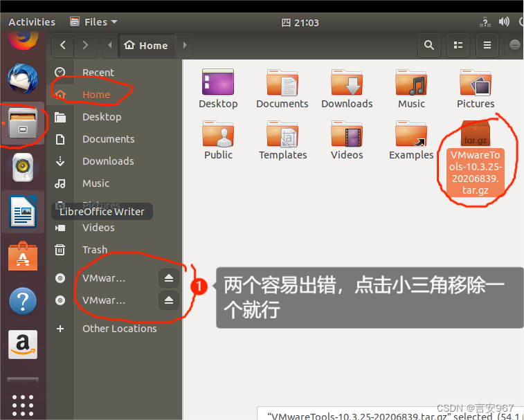Select the Documents folder icon
524x420 pixels.
pos(282,89)
